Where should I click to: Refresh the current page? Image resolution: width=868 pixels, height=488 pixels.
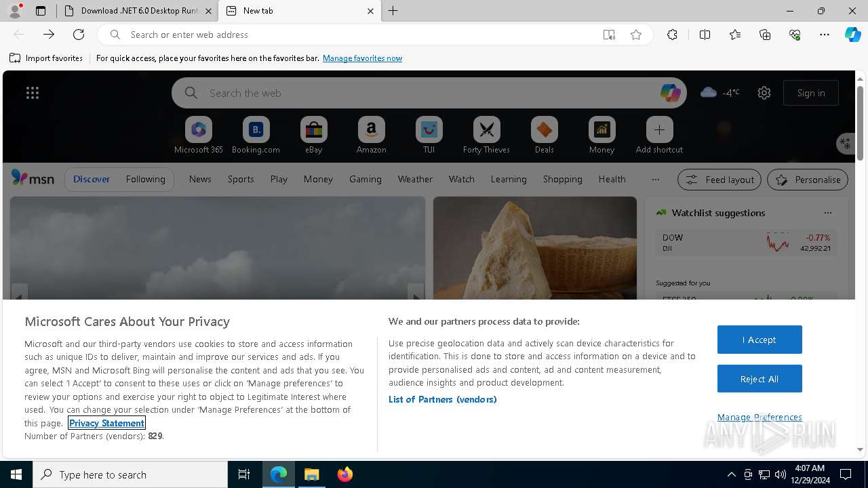(x=79, y=35)
